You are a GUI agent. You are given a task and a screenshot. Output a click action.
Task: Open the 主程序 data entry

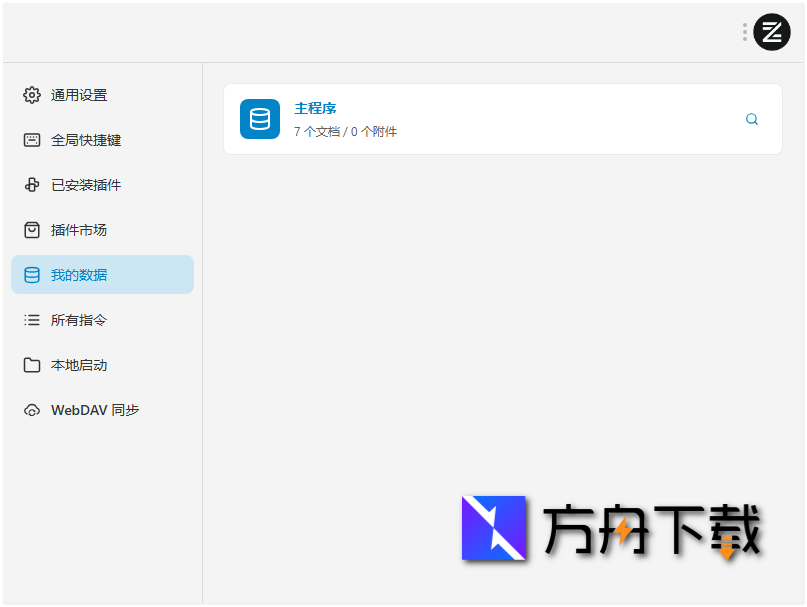click(315, 108)
